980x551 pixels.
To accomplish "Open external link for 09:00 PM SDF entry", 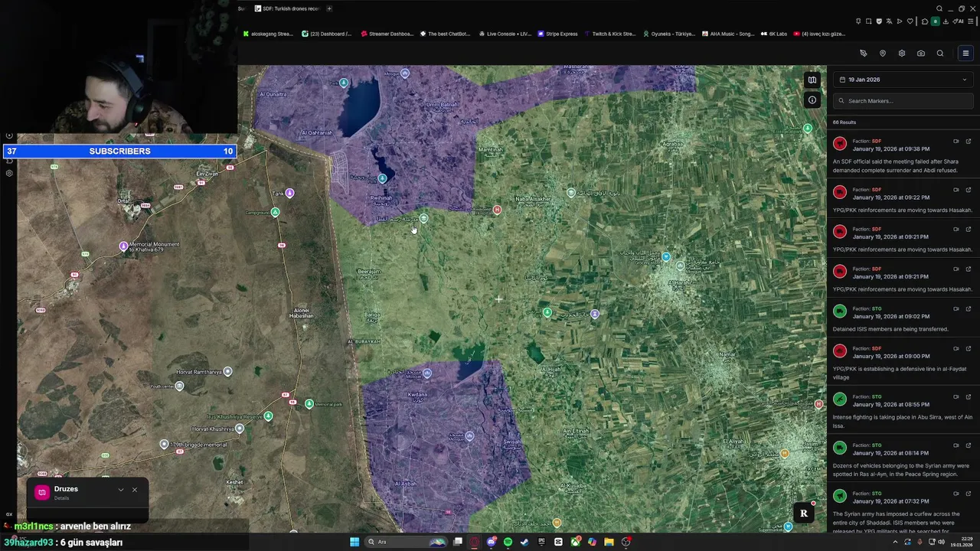I will pyautogui.click(x=968, y=348).
